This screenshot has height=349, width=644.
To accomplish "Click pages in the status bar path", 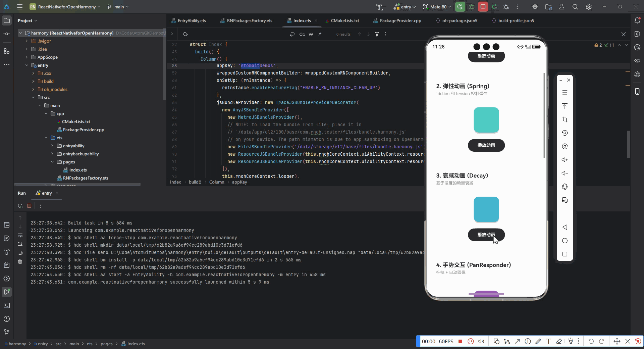I will click(107, 344).
